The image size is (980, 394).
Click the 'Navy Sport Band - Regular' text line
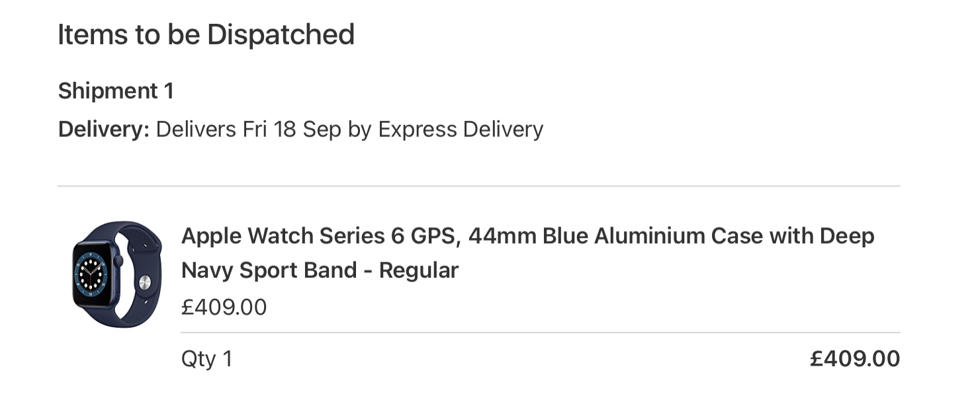point(320,270)
